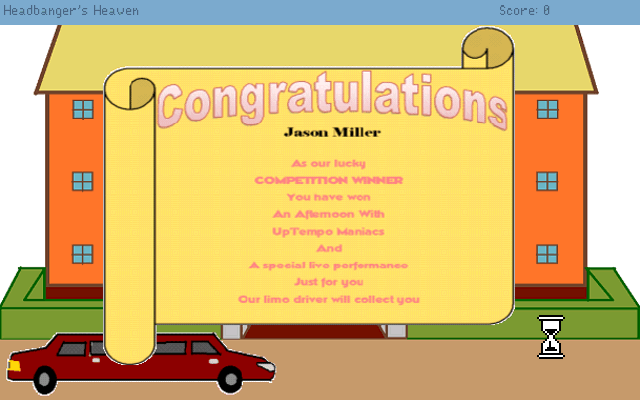Click the rolled curl at scroll's top right
The height and width of the screenshot is (400, 640).
point(487,48)
